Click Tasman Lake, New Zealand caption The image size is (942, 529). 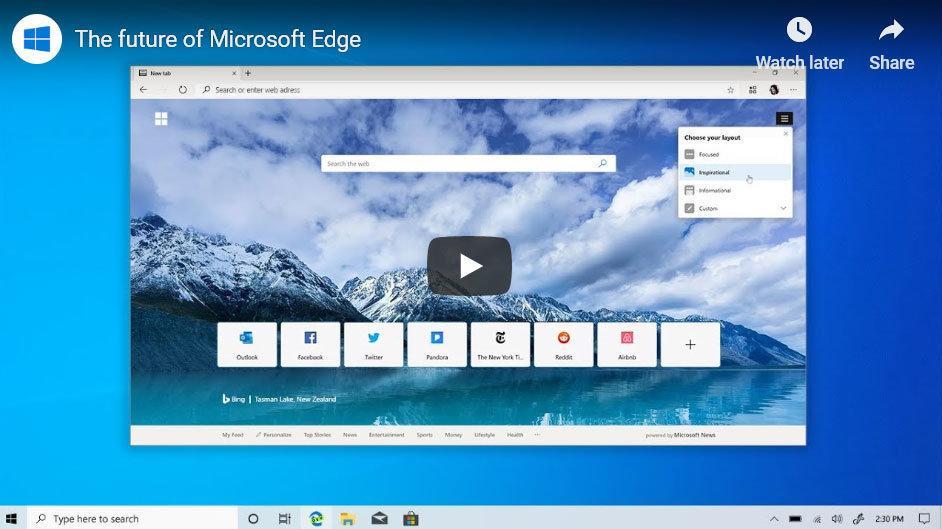295,399
